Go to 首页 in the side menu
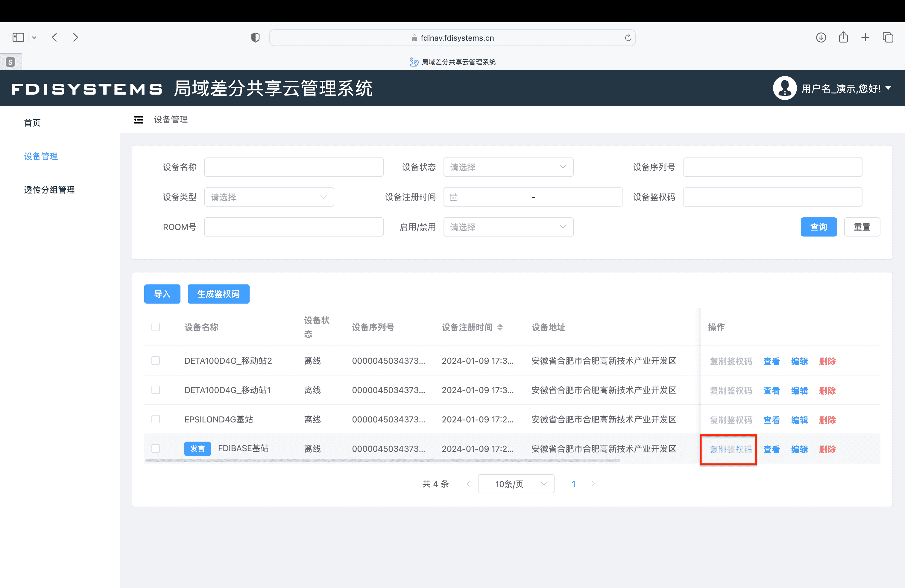The width and height of the screenshot is (905, 588). tap(32, 122)
